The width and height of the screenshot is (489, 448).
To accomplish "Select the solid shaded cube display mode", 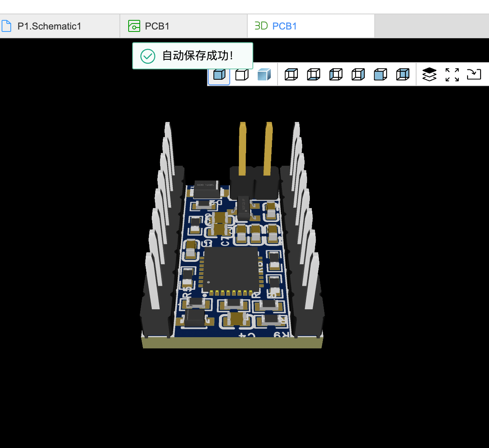I will tap(219, 75).
